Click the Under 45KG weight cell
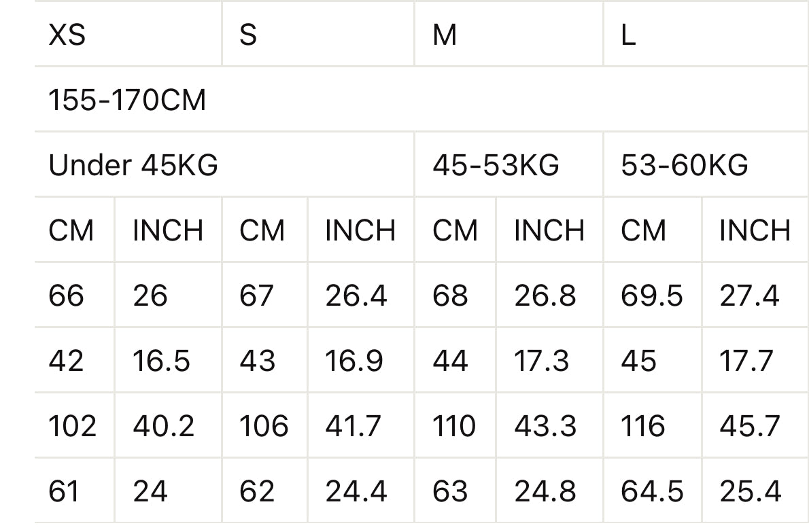Image resolution: width=809 pixels, height=532 pixels. click(x=133, y=165)
